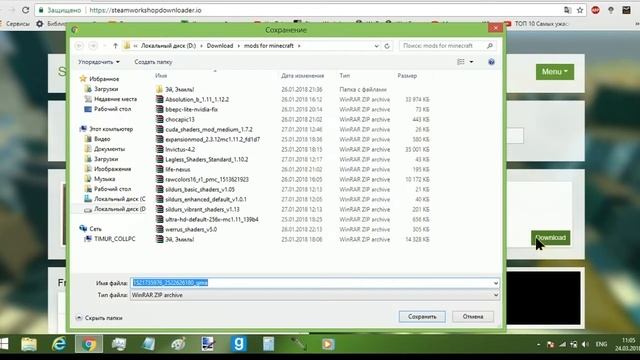The height and width of the screenshot is (360, 640).
Task: Expand the address path history dropdown
Action: pyautogui.click(x=376, y=46)
